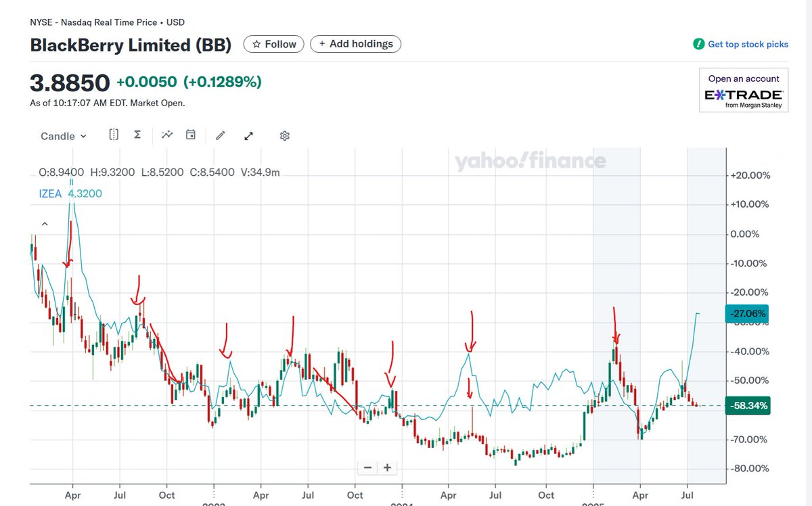
Task: Zoom in with the plus button
Action: [x=387, y=467]
